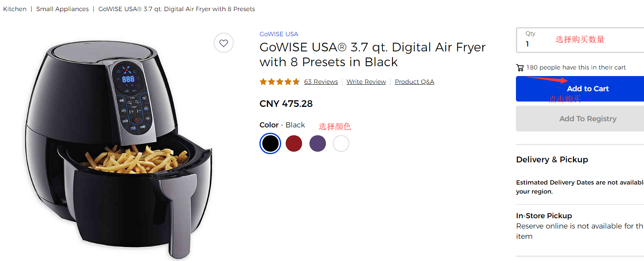
Task: Click the current product breadcrumb title
Action: (x=176, y=9)
